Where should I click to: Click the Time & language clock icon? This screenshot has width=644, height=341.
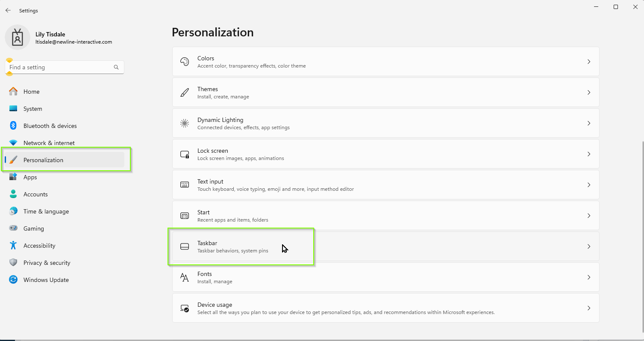13,211
